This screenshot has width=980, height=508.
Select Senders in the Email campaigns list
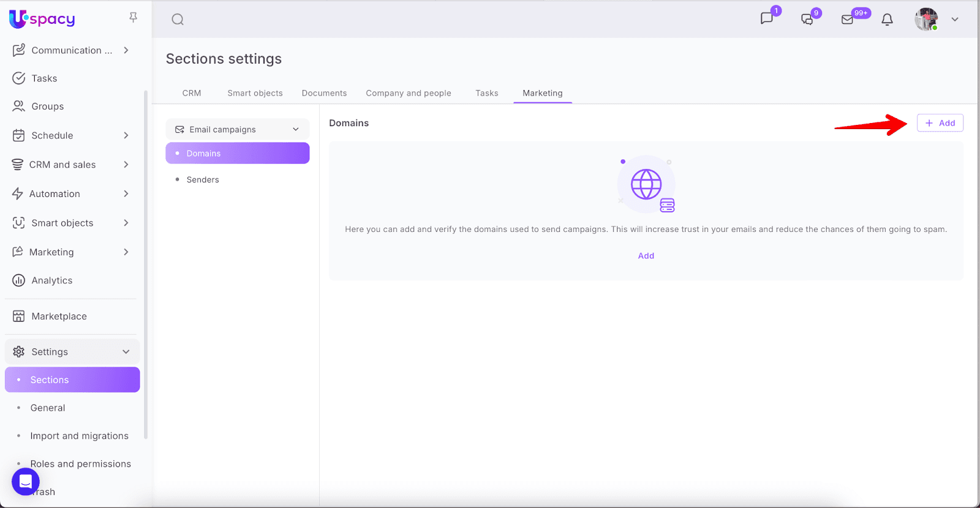click(203, 180)
